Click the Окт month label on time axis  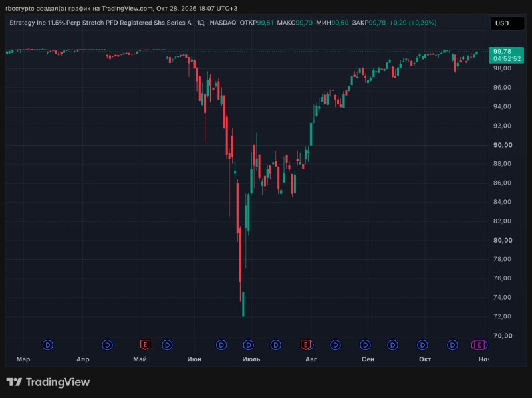425,359
